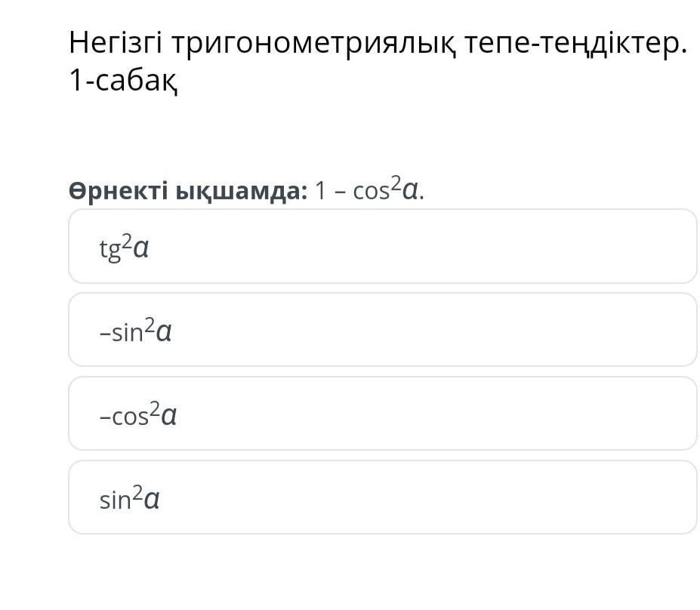Select the tg²α answer option

[382, 247]
